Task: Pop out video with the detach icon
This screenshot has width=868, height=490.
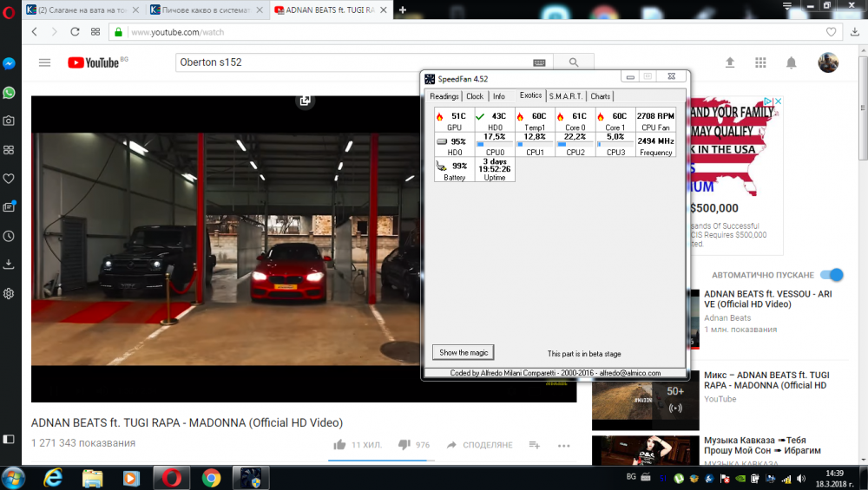Action: point(305,101)
